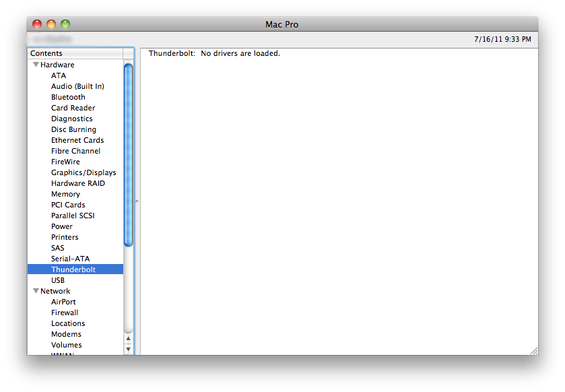Show Graphics/Displays information
The image size is (565, 392).
84,172
